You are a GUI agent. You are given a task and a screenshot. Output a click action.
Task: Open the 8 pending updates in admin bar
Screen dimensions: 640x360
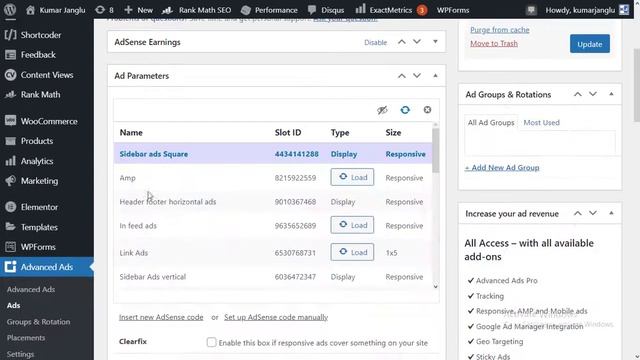[104, 10]
